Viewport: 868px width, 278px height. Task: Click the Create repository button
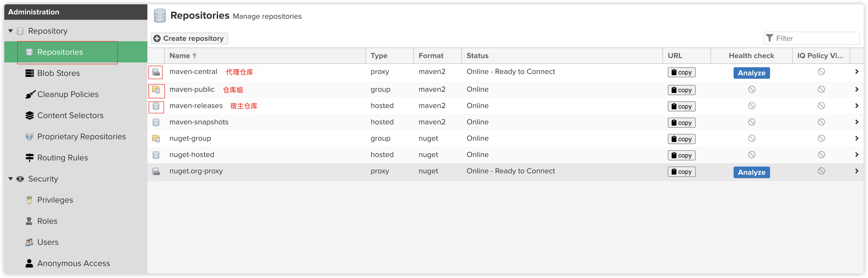coord(190,38)
